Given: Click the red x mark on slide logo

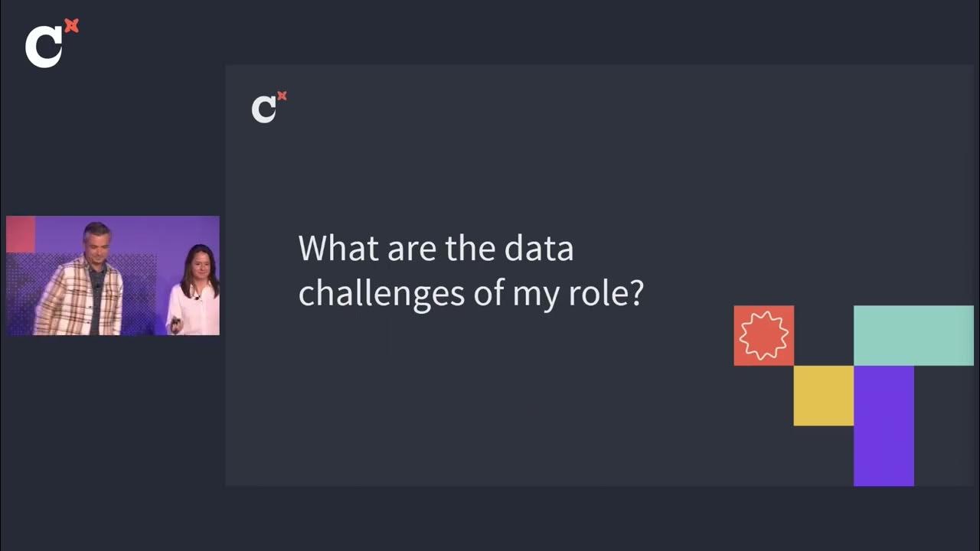Looking at the screenshot, I should pyautogui.click(x=282, y=96).
